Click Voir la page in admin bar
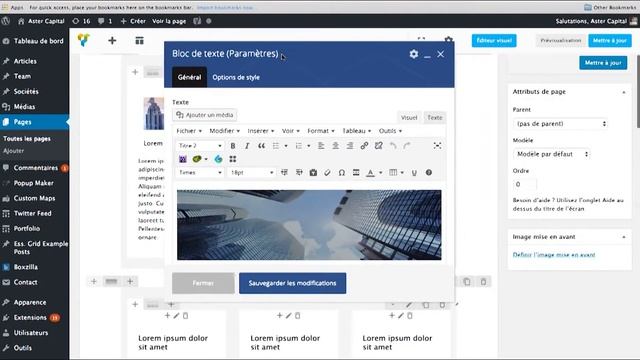Viewport: 640px width, 360px height. pyautogui.click(x=169, y=21)
